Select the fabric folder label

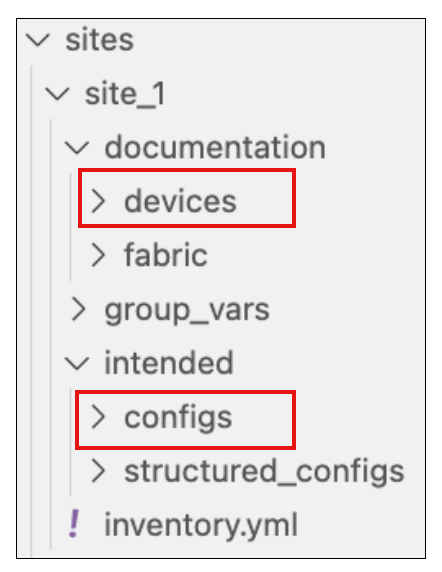click(166, 254)
